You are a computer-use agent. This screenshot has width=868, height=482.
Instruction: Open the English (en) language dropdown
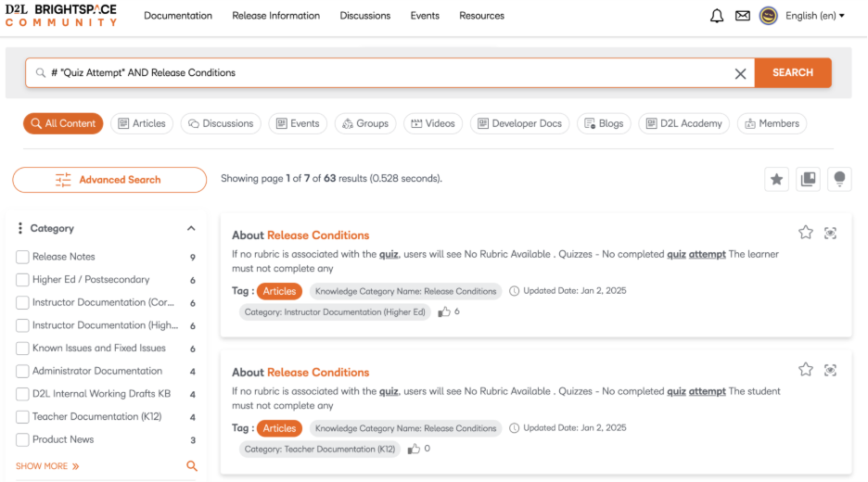point(815,16)
